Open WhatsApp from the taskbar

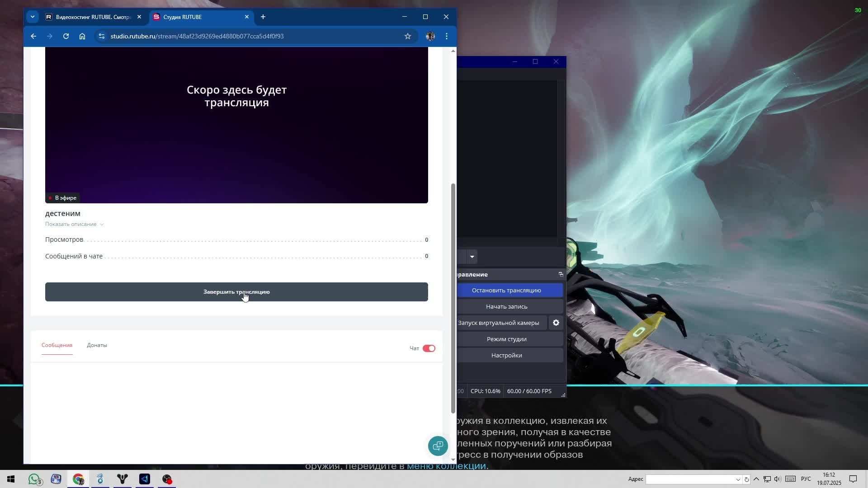point(34,479)
